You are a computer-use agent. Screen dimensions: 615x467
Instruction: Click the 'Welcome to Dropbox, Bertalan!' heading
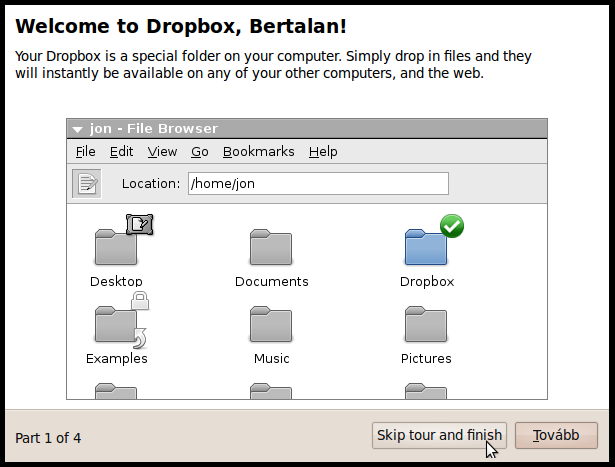click(x=181, y=26)
